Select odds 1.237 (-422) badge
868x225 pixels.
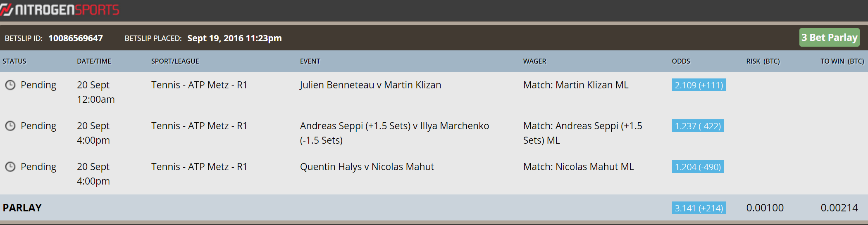[698, 126]
